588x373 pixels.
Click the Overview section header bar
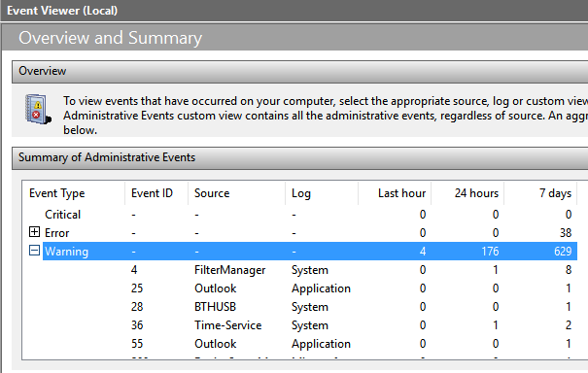[x=300, y=71]
